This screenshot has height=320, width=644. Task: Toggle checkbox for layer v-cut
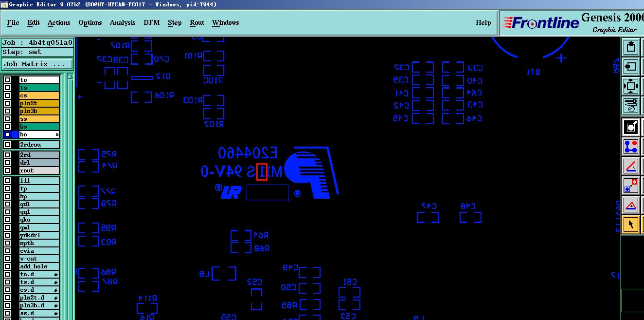[7, 259]
